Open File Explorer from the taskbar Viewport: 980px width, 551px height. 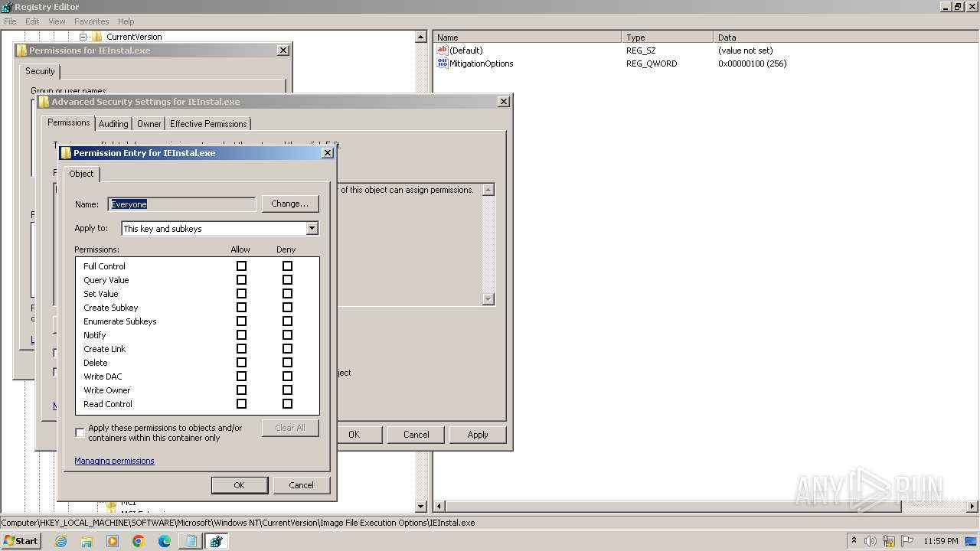point(87,541)
